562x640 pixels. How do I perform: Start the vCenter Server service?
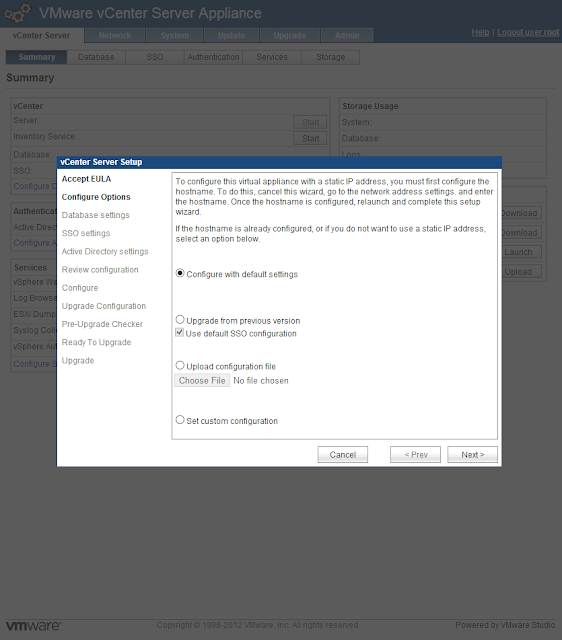click(310, 122)
